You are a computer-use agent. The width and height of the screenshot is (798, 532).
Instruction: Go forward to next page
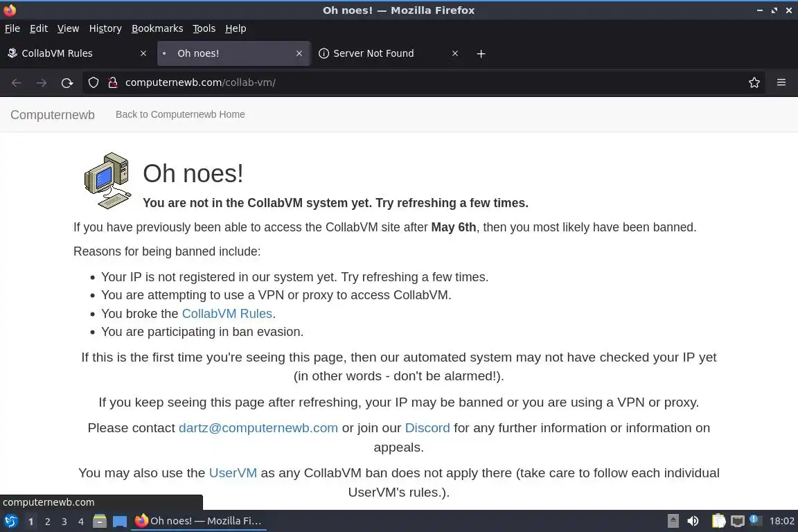[x=42, y=83]
